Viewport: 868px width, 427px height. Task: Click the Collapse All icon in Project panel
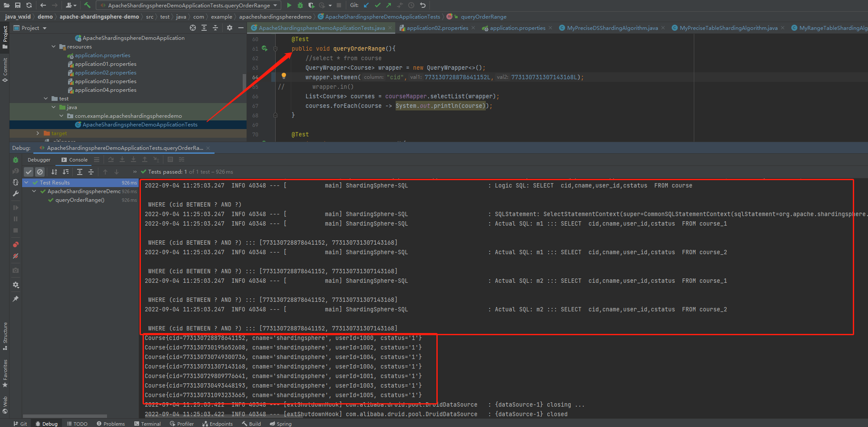pyautogui.click(x=215, y=28)
